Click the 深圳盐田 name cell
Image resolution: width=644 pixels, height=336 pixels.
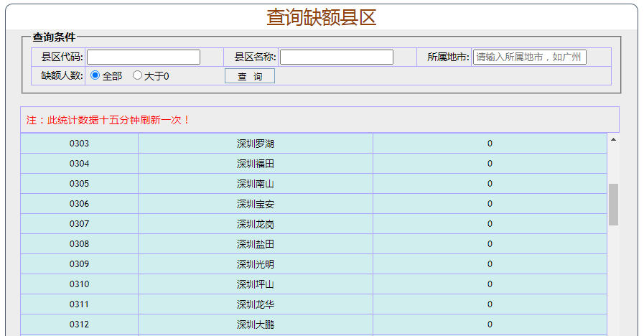pyautogui.click(x=256, y=244)
